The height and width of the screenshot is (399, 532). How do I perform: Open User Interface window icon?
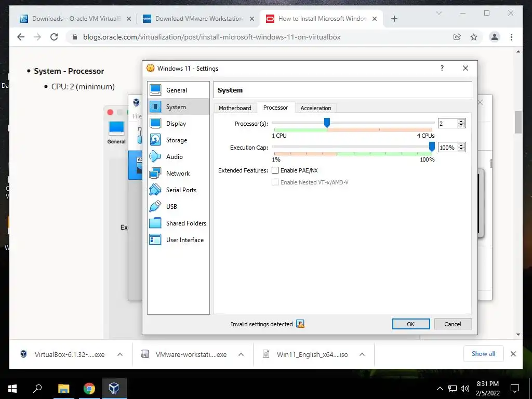coord(155,240)
